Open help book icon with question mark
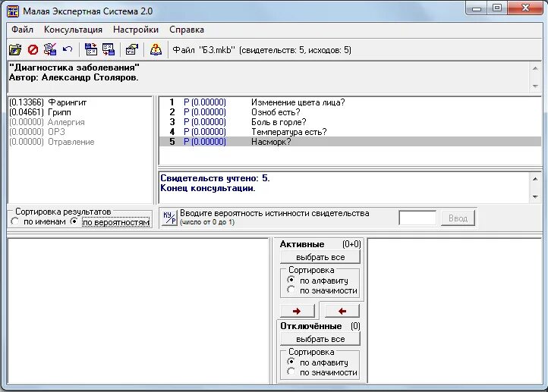The width and height of the screenshot is (548, 392). pyautogui.click(x=156, y=50)
